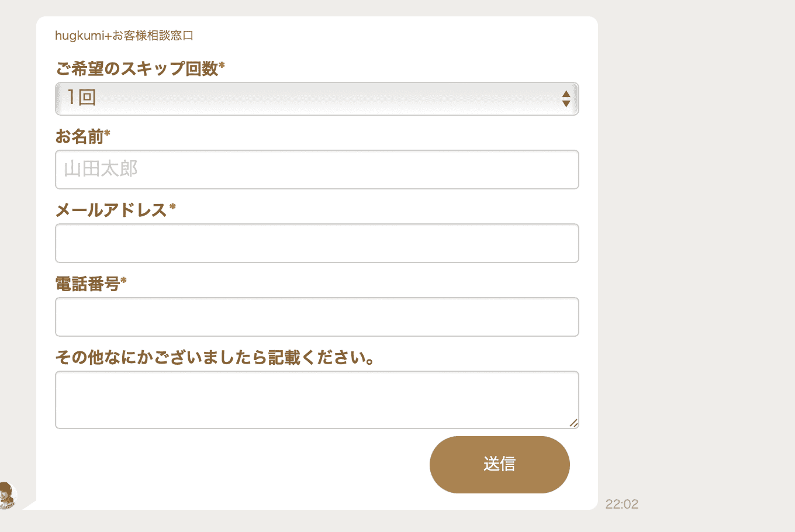Click the お名前 field label
795x532 pixels.
tap(82, 136)
